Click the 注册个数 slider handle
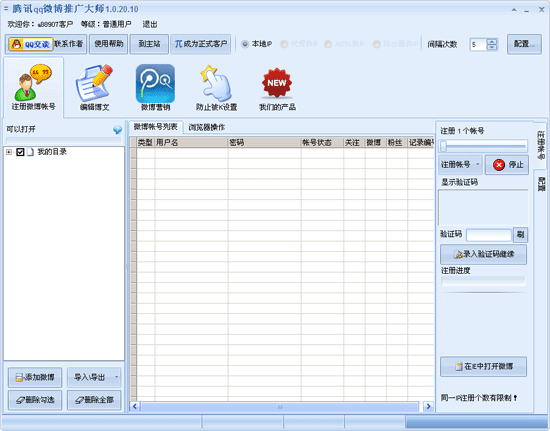550x431 pixels. point(444,146)
